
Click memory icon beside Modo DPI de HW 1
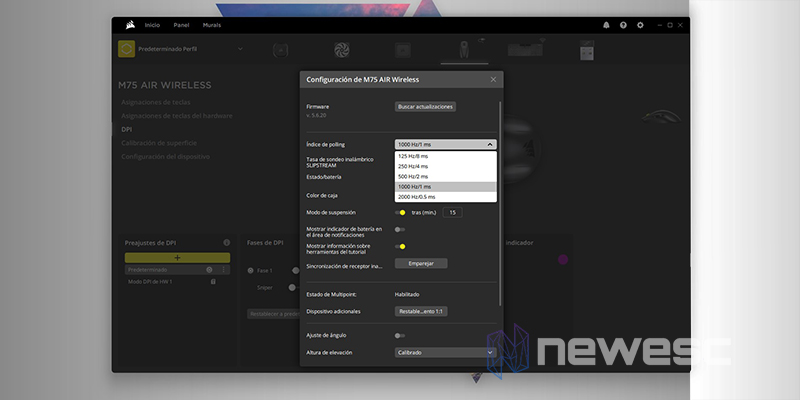[x=213, y=282]
